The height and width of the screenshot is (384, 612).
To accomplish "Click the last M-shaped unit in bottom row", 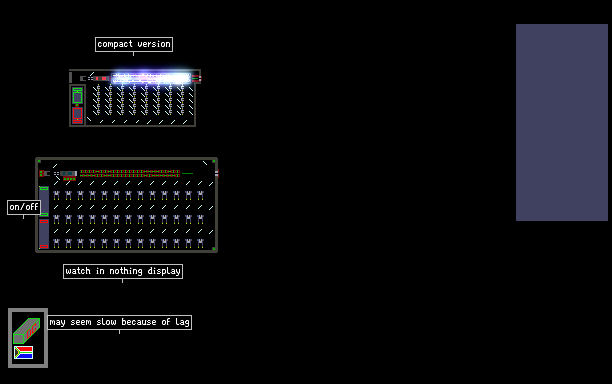I will click(201, 244).
